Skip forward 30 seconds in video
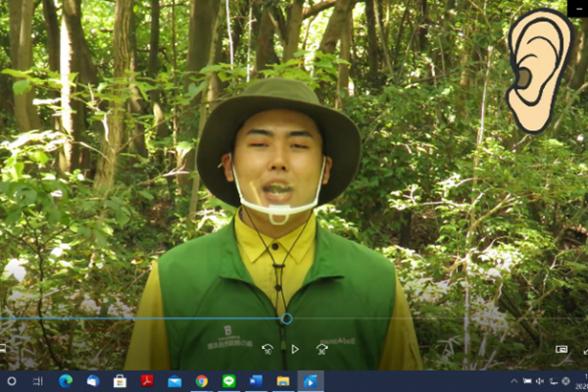588x392 pixels. (321, 349)
